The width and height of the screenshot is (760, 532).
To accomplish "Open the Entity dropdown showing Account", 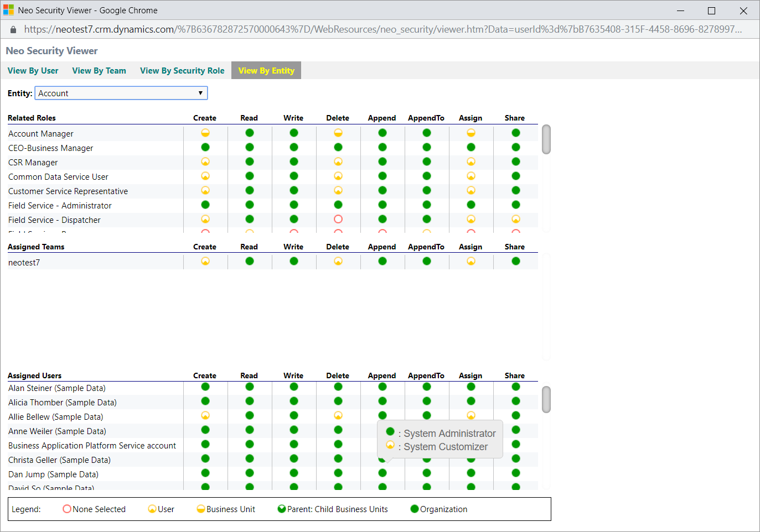I will [x=121, y=93].
